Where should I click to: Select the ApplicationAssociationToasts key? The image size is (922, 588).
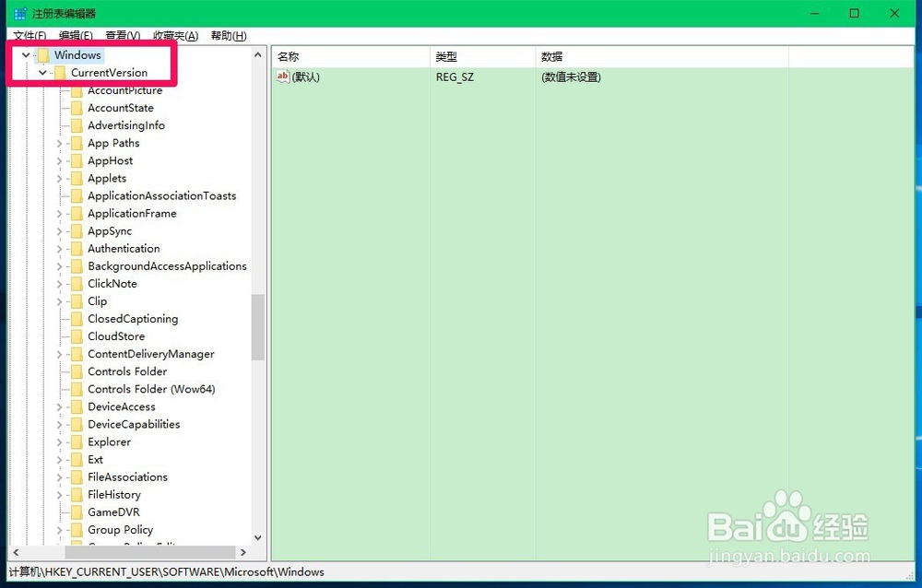point(161,196)
